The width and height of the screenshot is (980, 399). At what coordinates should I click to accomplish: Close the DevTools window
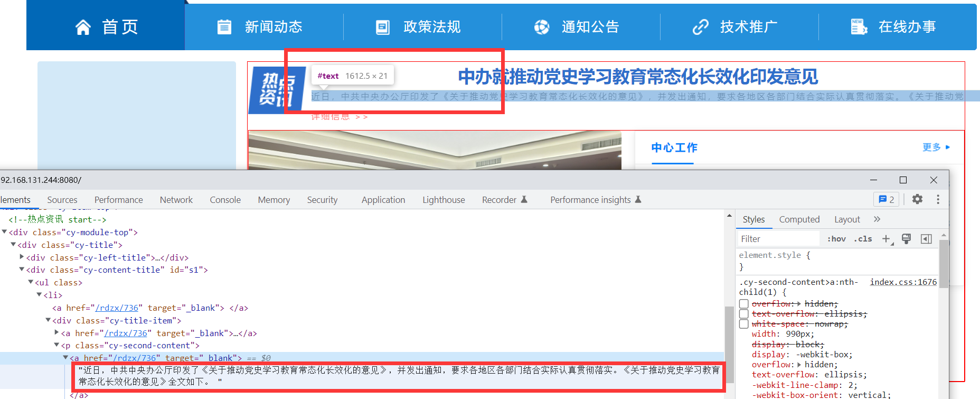point(934,180)
